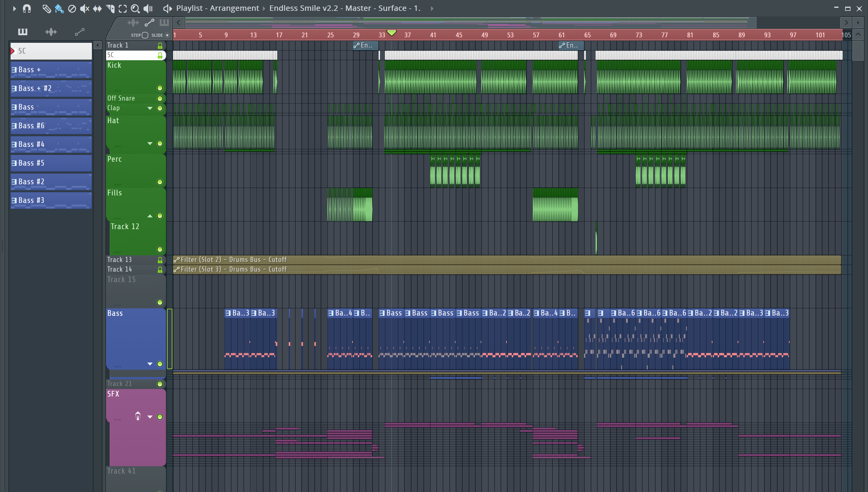This screenshot has height=492, width=868.
Task: Toggle automation focus in playlist header
Action: (x=149, y=23)
